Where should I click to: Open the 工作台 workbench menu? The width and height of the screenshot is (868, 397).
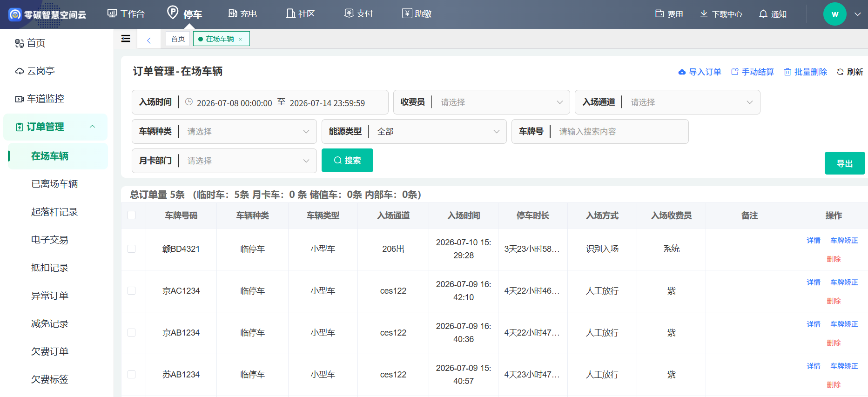click(126, 13)
